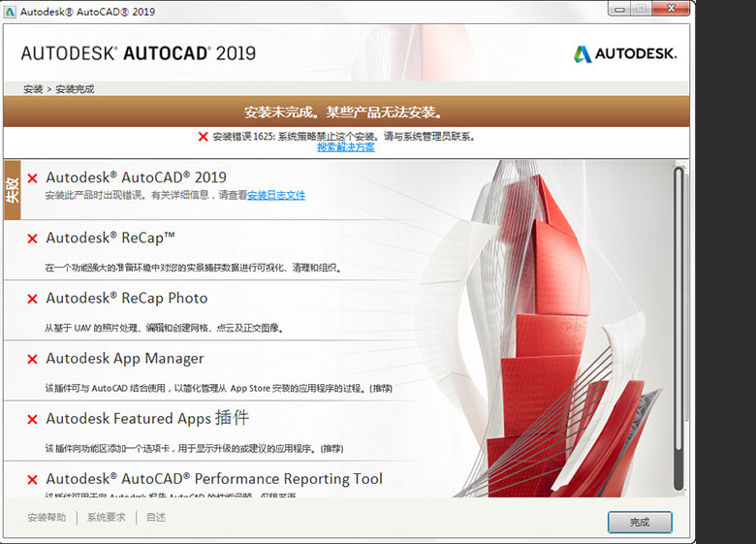The image size is (756, 544).
Task: Click the Featured Apps description about 功能区
Action: pos(194,449)
